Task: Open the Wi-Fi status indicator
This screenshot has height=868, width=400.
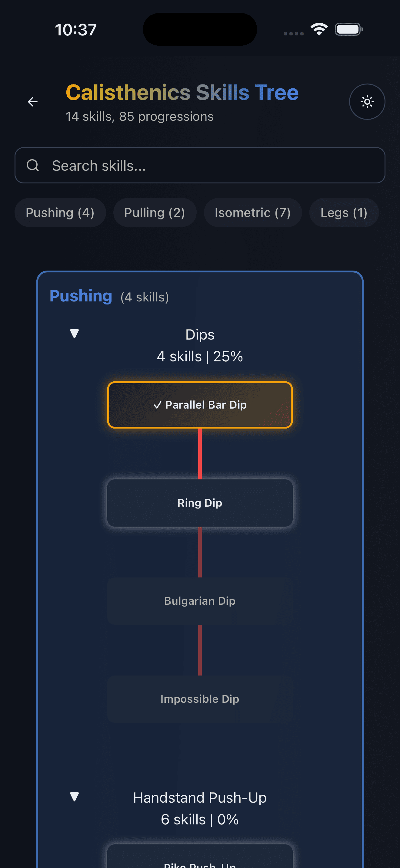Action: point(318,29)
